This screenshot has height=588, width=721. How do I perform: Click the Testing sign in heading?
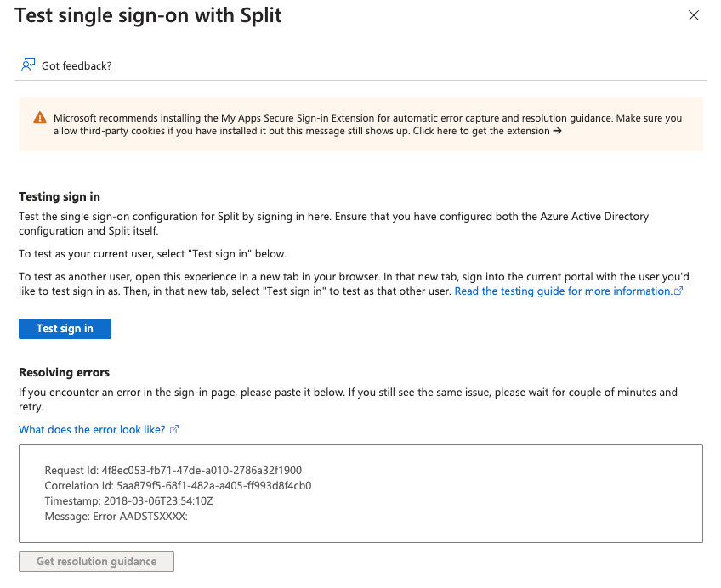(x=60, y=196)
